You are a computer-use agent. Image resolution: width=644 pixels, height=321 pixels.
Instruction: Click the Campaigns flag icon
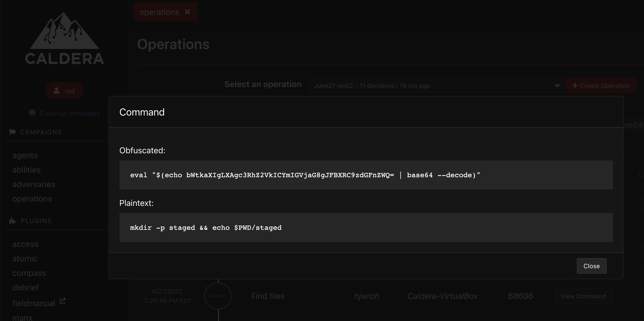(x=13, y=132)
